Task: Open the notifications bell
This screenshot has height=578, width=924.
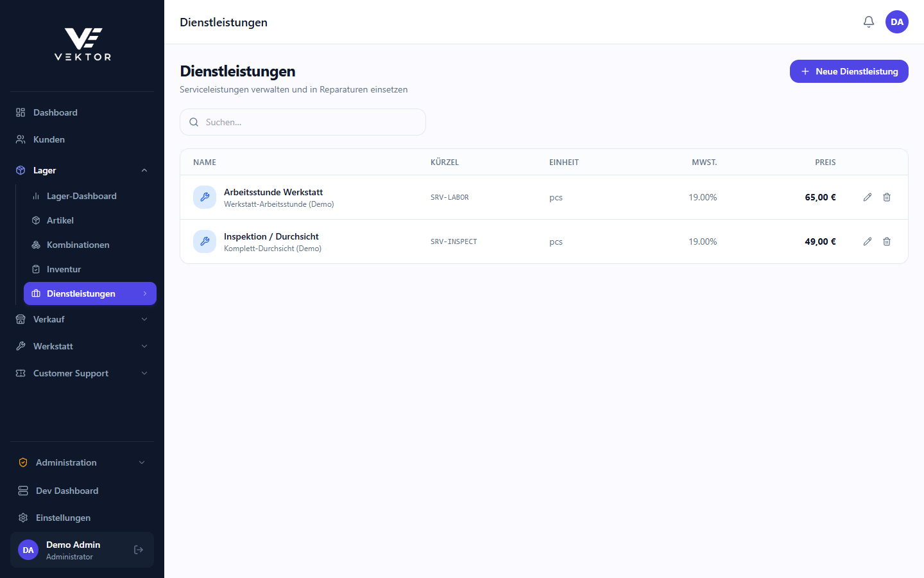Action: [x=869, y=22]
